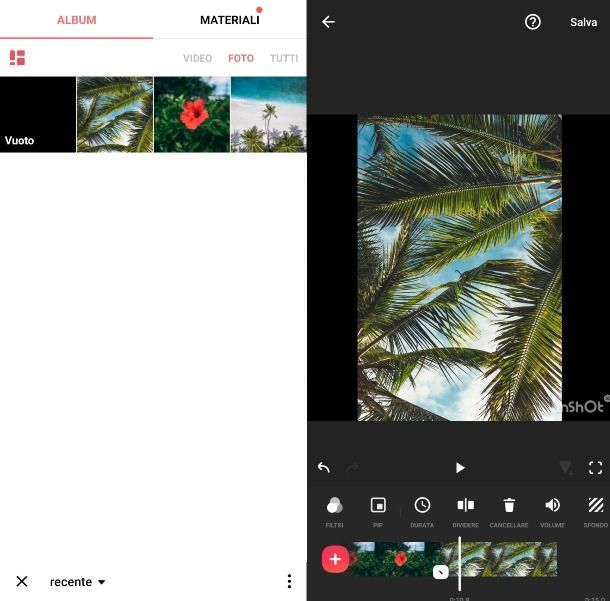Switch to the ALBUM tab

(77, 20)
